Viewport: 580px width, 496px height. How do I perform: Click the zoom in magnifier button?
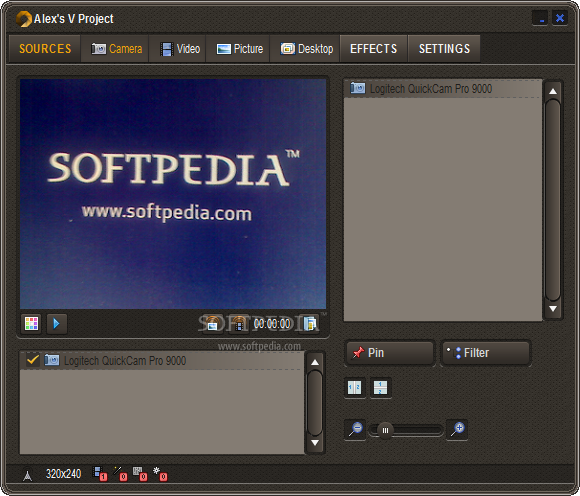click(457, 430)
